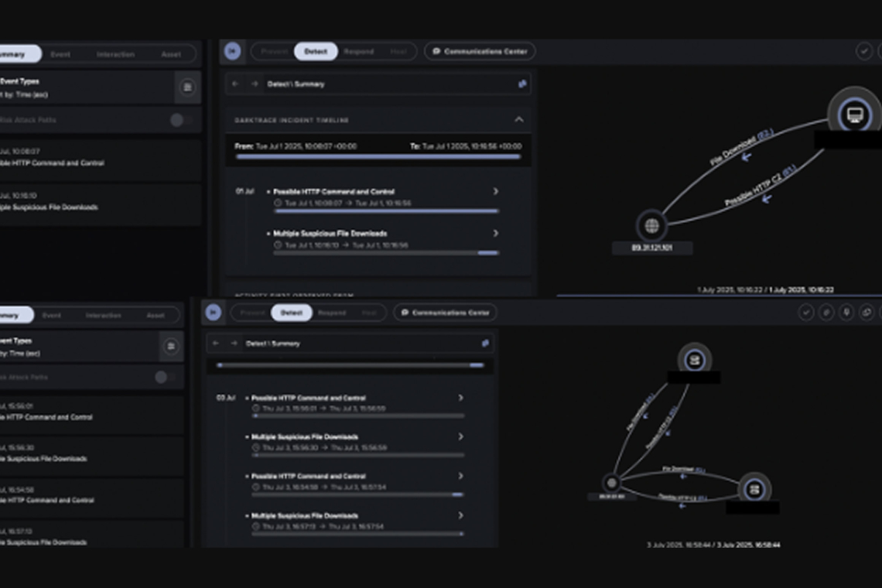Collapse the Darktrace Incident Timeline section
882x588 pixels.
coord(518,120)
